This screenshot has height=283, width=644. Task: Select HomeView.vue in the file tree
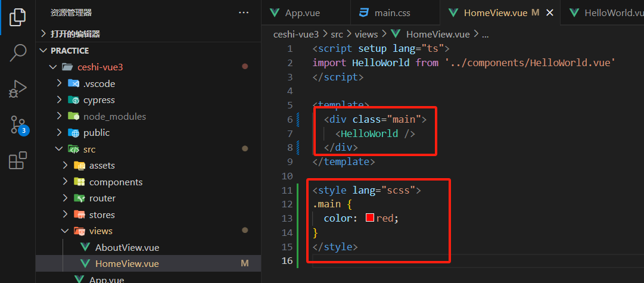point(127,264)
